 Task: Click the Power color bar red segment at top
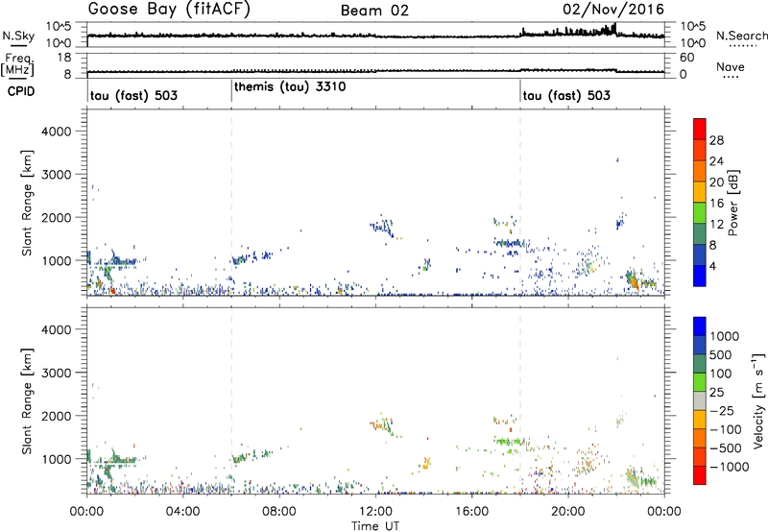(700, 129)
